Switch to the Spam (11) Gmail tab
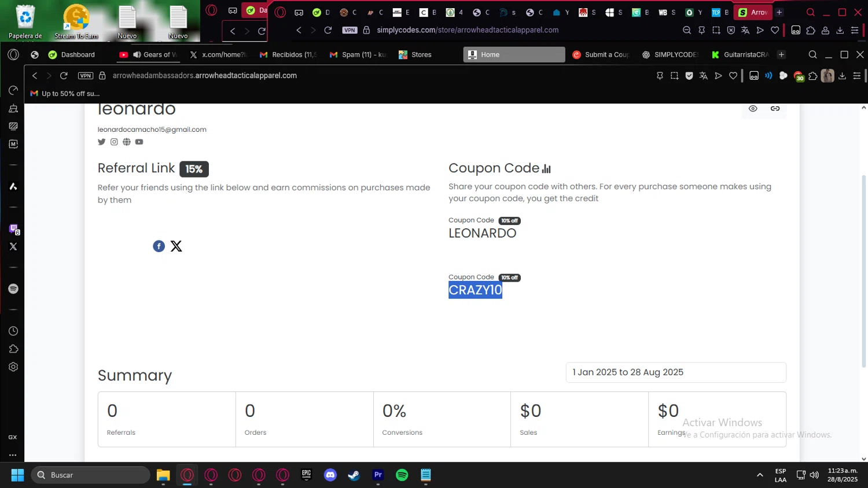 pos(358,54)
